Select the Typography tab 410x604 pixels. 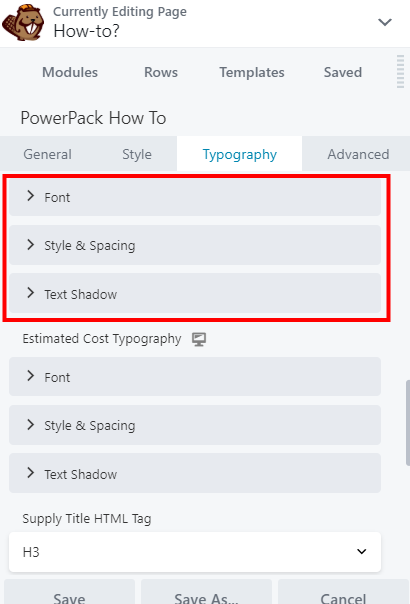pyautogui.click(x=240, y=154)
